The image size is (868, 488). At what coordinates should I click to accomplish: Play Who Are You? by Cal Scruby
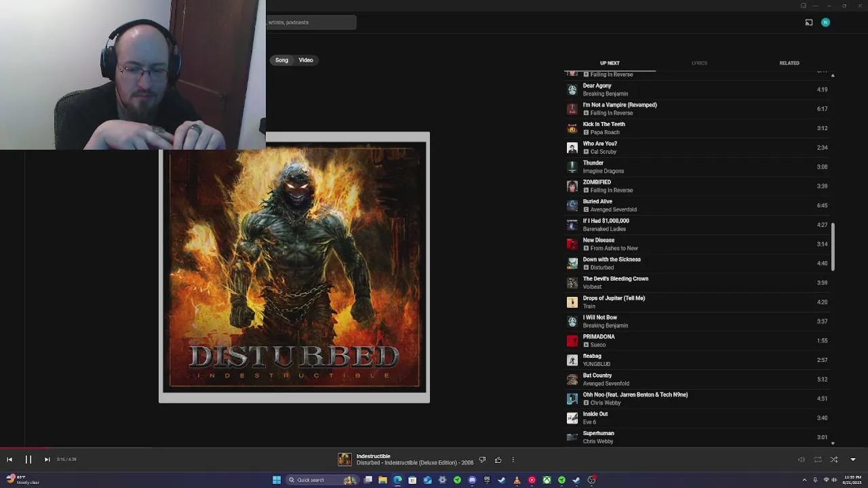[698, 148]
